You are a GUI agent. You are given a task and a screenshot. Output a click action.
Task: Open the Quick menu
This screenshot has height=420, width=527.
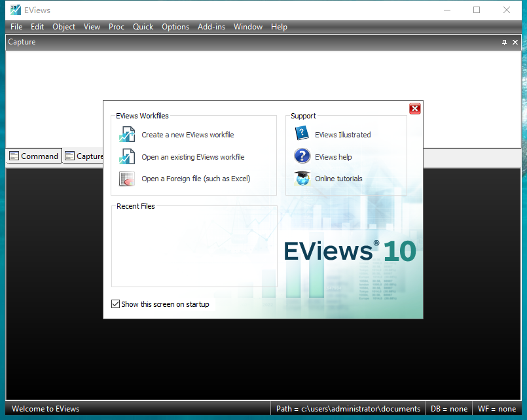click(x=143, y=27)
